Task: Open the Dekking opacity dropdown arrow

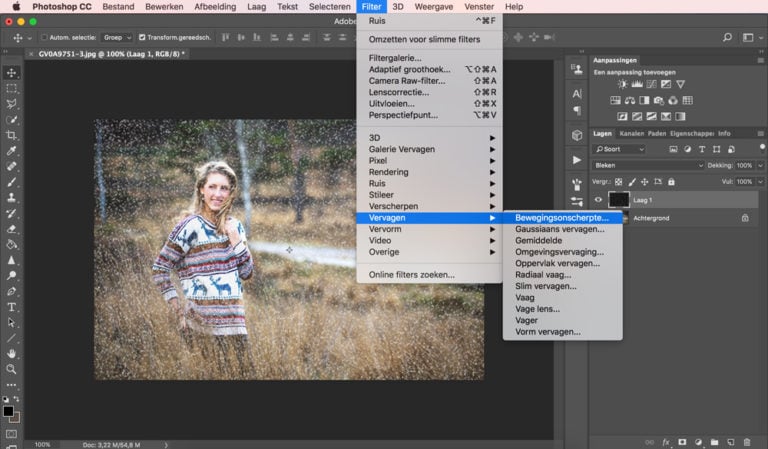Action: pos(760,165)
